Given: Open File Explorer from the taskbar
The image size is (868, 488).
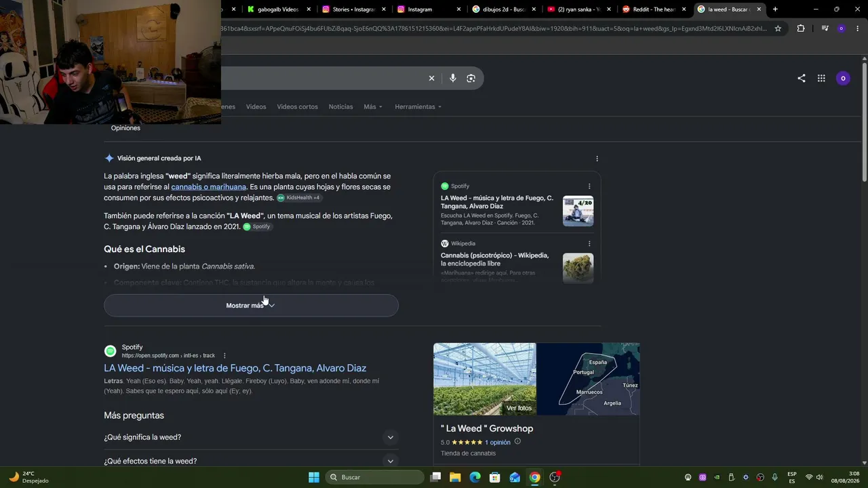Looking at the screenshot, I should (x=455, y=477).
